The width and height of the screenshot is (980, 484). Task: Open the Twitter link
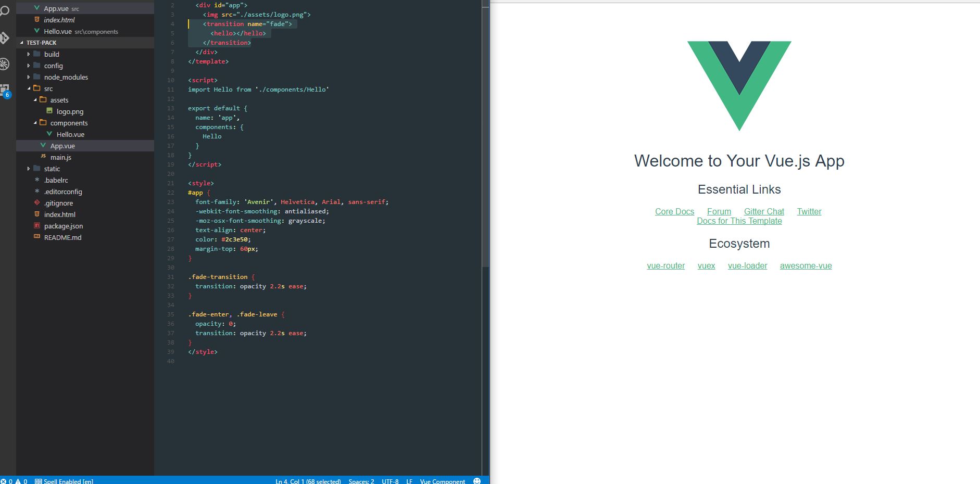click(809, 211)
